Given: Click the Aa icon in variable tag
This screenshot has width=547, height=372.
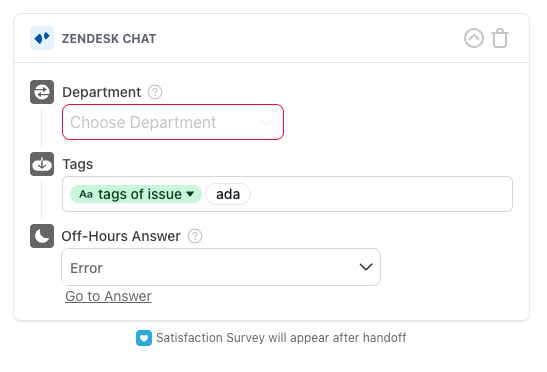Looking at the screenshot, I should pyautogui.click(x=86, y=194).
